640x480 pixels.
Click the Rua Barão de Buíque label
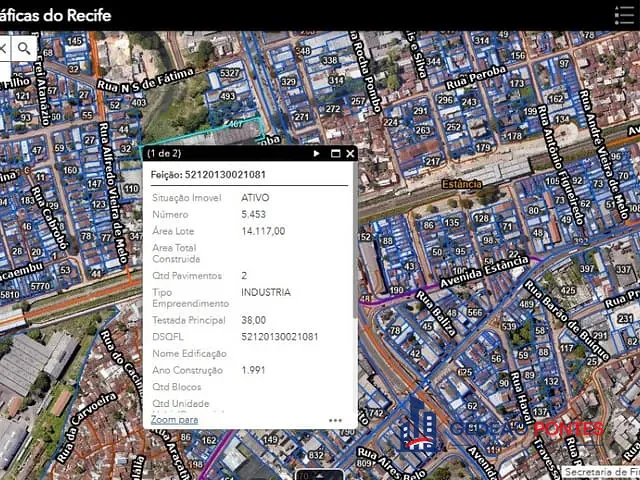567,320
